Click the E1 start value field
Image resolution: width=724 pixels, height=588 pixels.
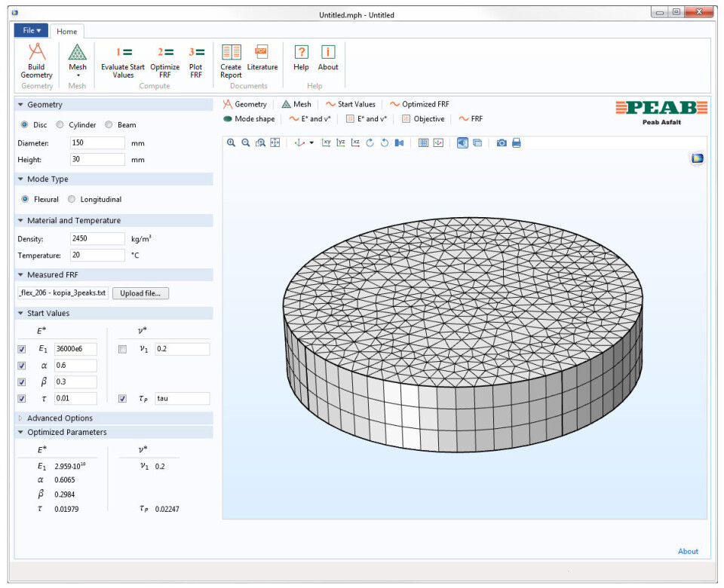75,349
